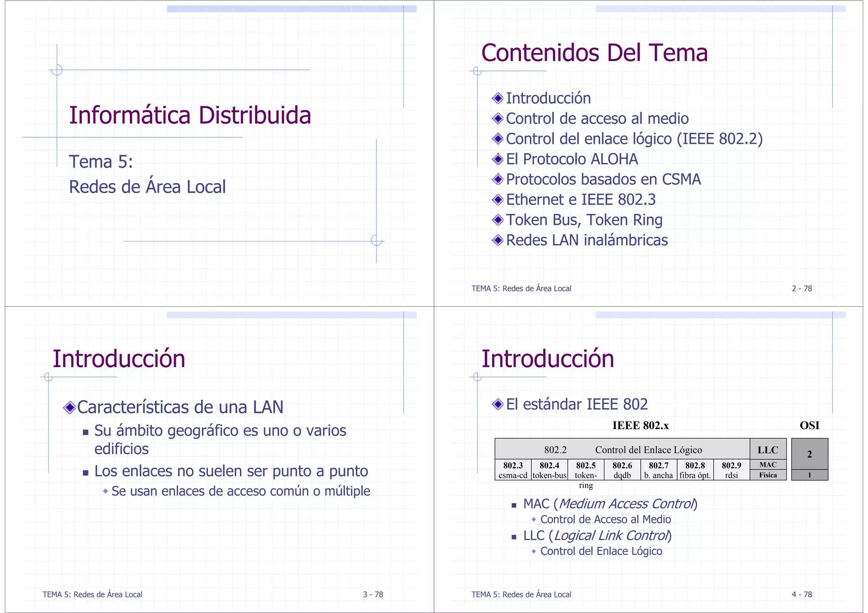Click the diamond bullet next to Redes LAN inalámbricas
The image size is (868, 613).
pyautogui.click(x=498, y=240)
